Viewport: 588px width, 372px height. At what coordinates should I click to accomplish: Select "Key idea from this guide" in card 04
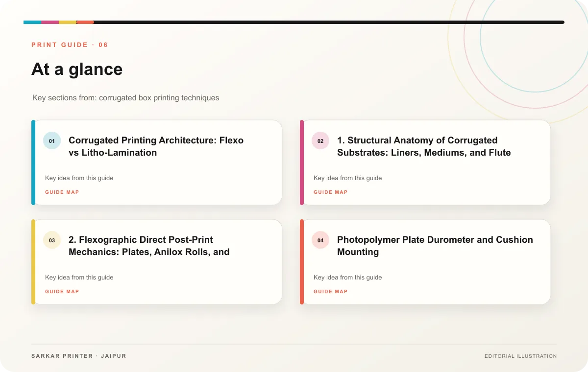click(x=348, y=278)
